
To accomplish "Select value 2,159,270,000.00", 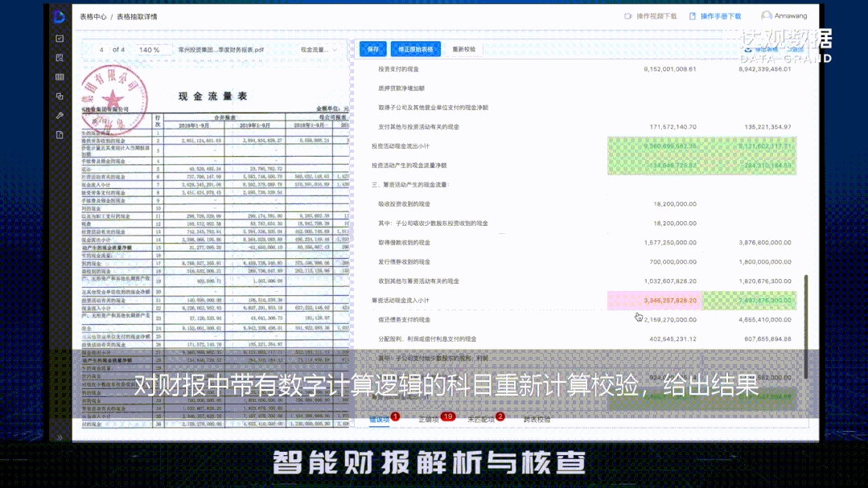I will pyautogui.click(x=670, y=320).
